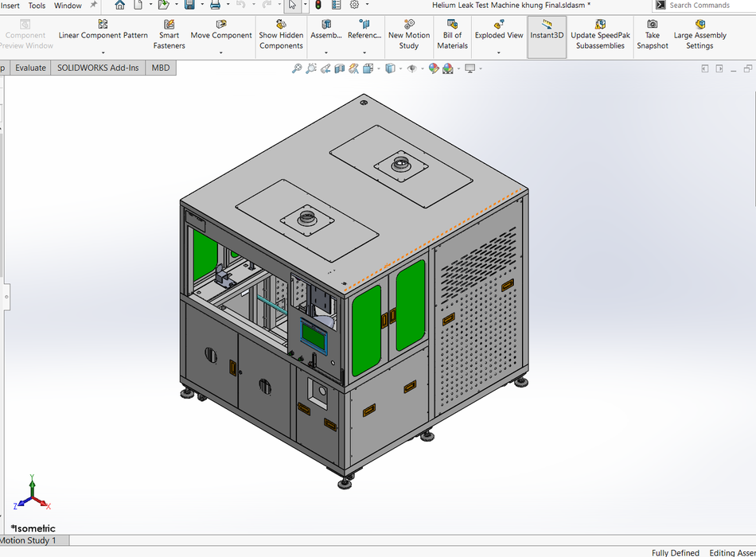Click the Zoom to Fit magnifier icon
The width and height of the screenshot is (756, 557).
point(297,69)
